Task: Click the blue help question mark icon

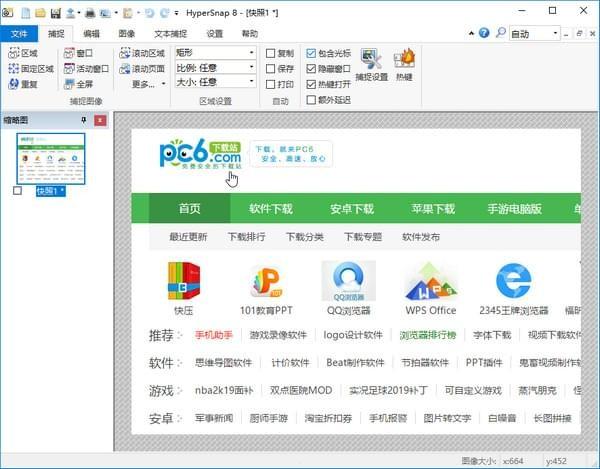Action: (x=484, y=33)
